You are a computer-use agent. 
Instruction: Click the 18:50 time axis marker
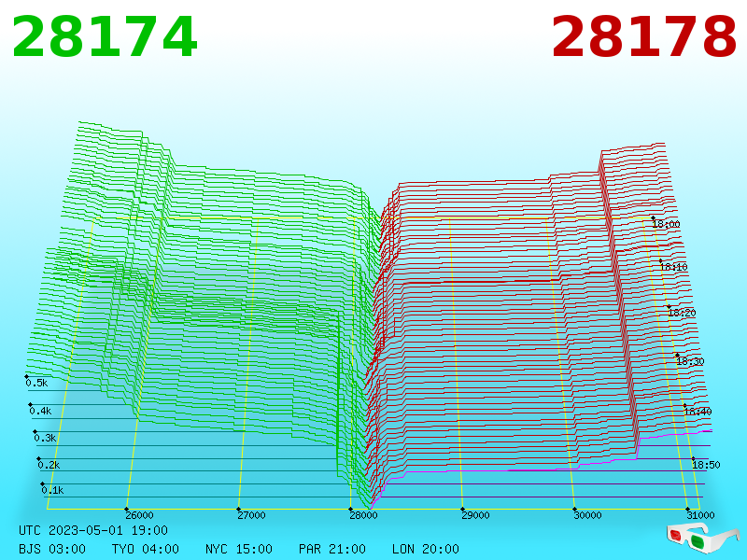click(x=706, y=465)
